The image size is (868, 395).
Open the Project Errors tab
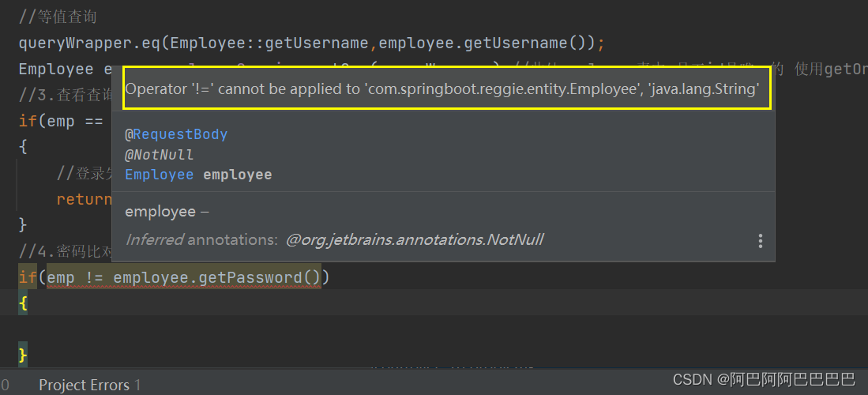tap(90, 385)
